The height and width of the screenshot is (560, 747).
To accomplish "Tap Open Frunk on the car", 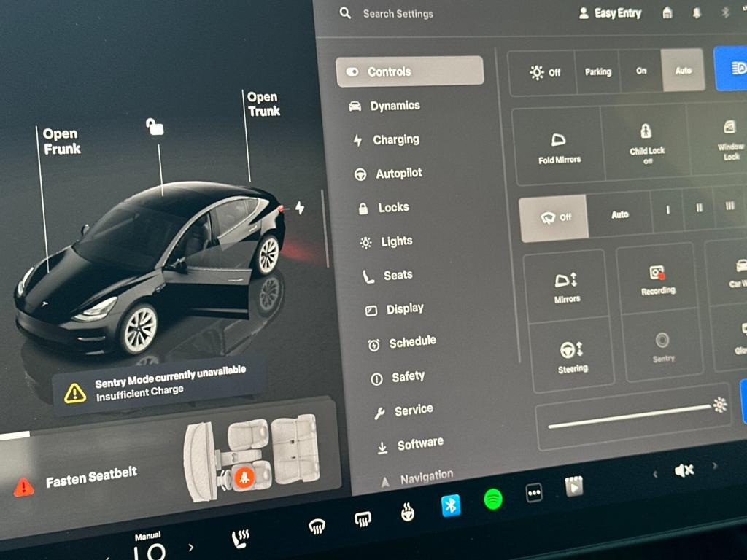I will (61, 141).
